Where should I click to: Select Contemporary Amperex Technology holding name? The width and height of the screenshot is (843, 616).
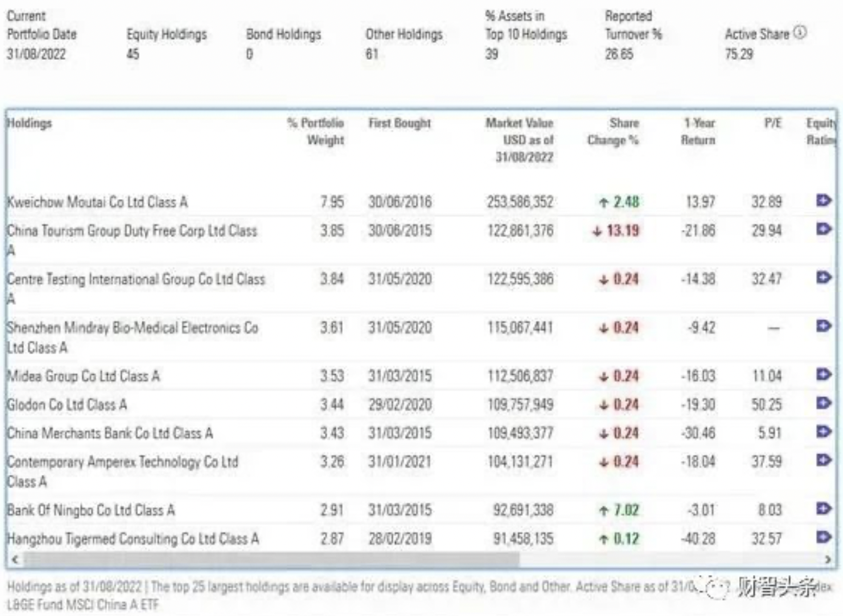(122, 463)
